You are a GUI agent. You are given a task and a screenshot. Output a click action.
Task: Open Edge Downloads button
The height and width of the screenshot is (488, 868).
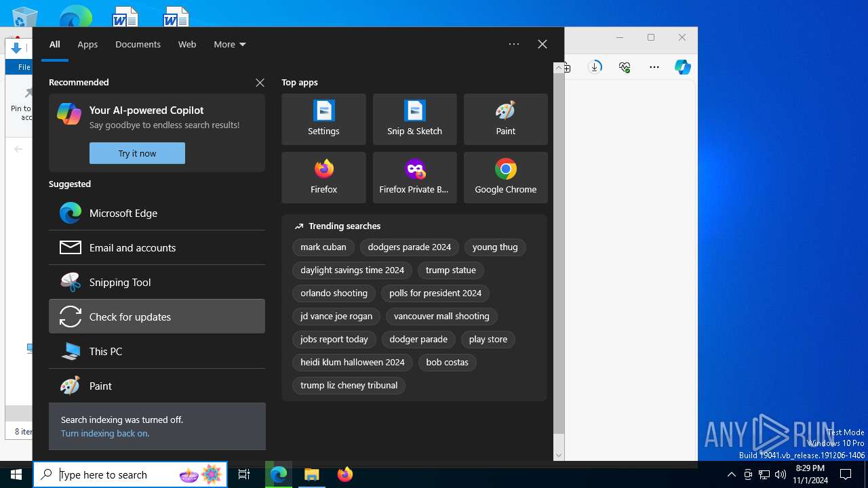[x=595, y=67]
